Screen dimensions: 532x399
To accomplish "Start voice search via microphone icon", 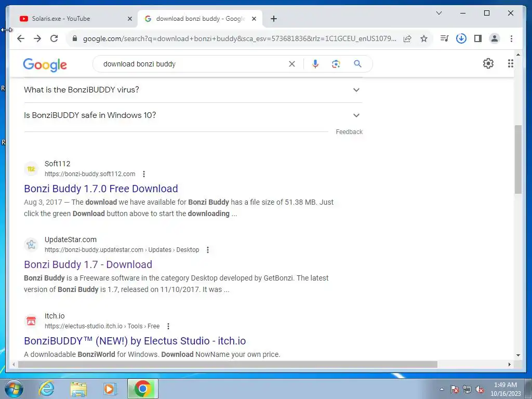I will pyautogui.click(x=315, y=64).
